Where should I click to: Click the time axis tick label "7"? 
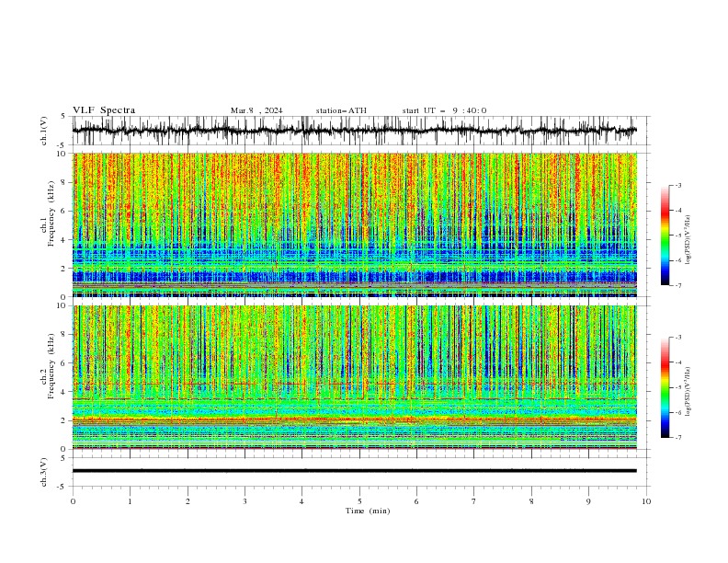474,501
